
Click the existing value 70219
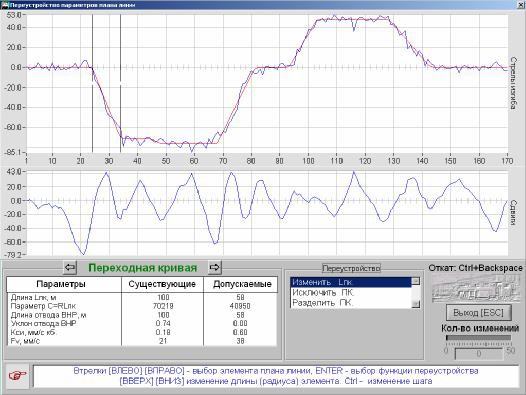pos(163,306)
